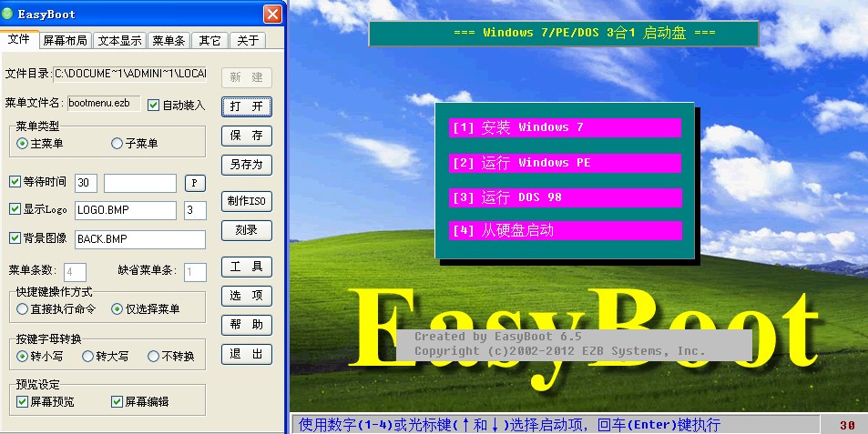This screenshot has height=434, width=868.
Task: Click the Copyright (c)2002-2012 EZB Systems text
Action: (559, 351)
